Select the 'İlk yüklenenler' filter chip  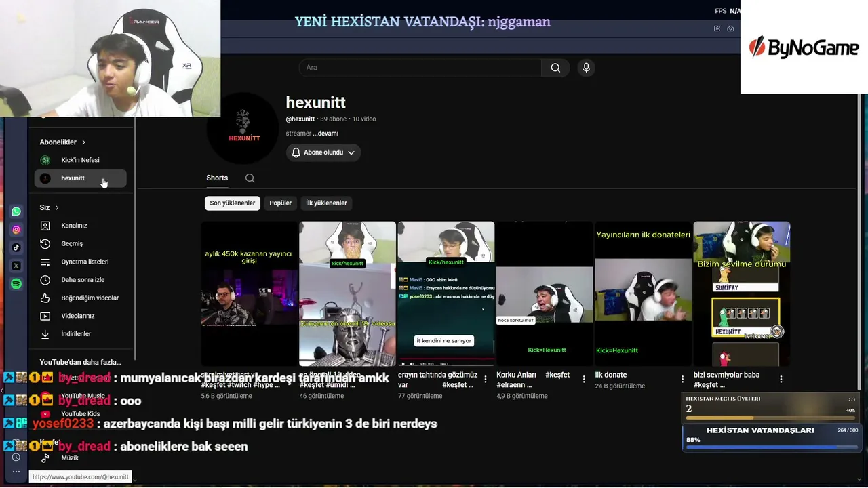tap(326, 203)
